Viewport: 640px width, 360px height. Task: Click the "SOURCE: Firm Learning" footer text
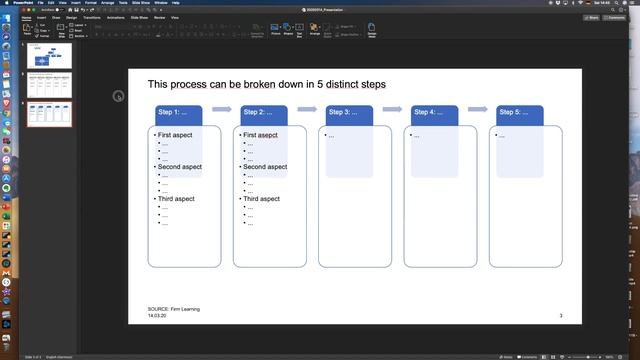(174, 309)
